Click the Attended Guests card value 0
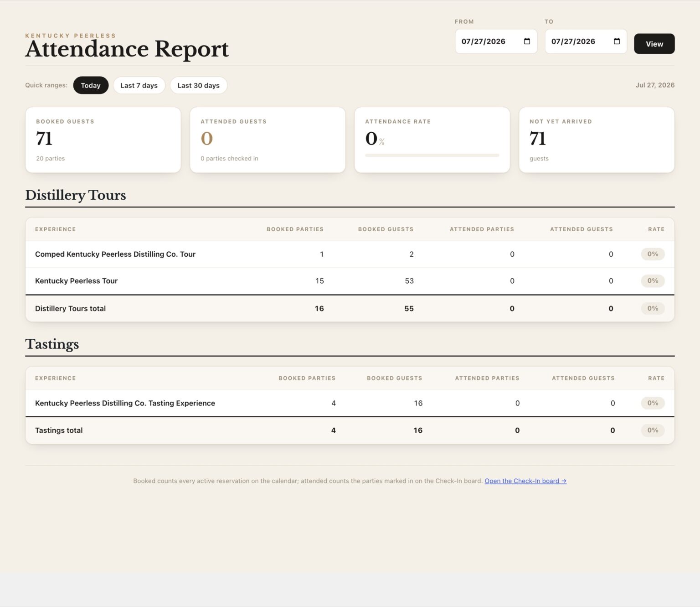700x607 pixels. click(x=207, y=139)
